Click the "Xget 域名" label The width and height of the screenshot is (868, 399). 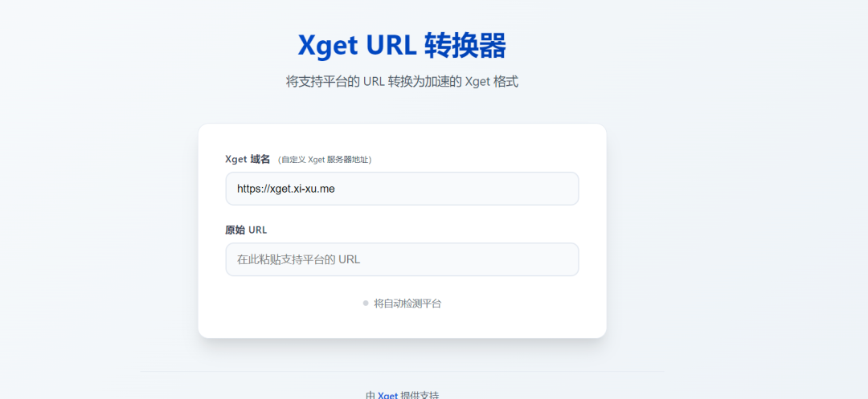248,159
